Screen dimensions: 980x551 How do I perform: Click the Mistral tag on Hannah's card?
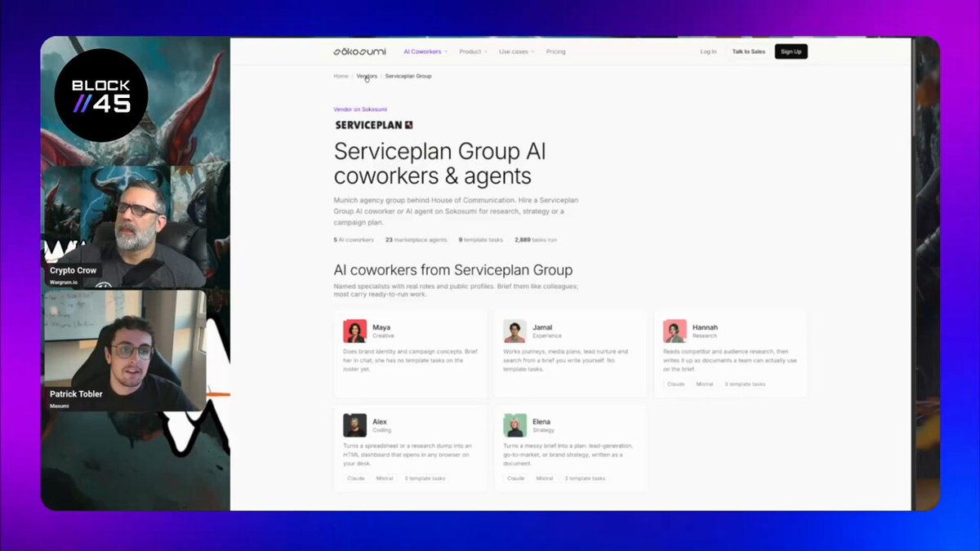[705, 384]
